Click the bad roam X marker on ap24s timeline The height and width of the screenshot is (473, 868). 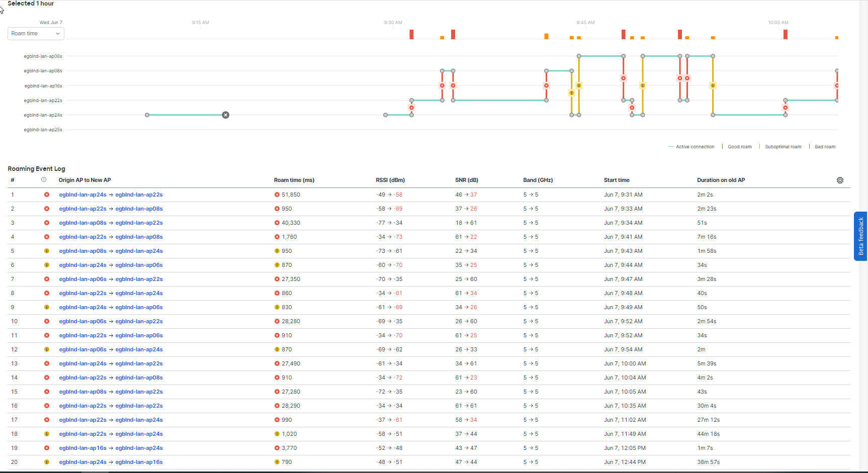pos(225,115)
